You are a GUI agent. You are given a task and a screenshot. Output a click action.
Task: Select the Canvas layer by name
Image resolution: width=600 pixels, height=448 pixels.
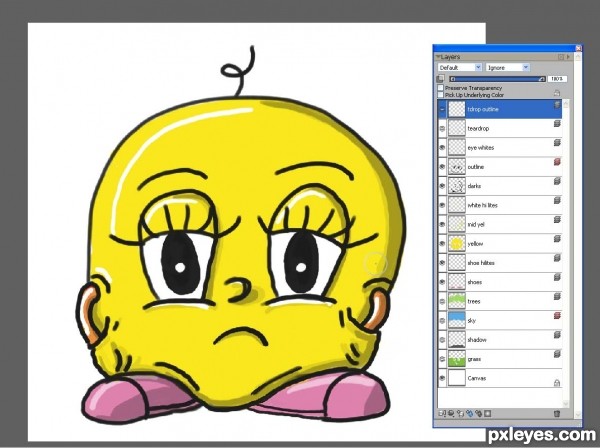(x=477, y=378)
